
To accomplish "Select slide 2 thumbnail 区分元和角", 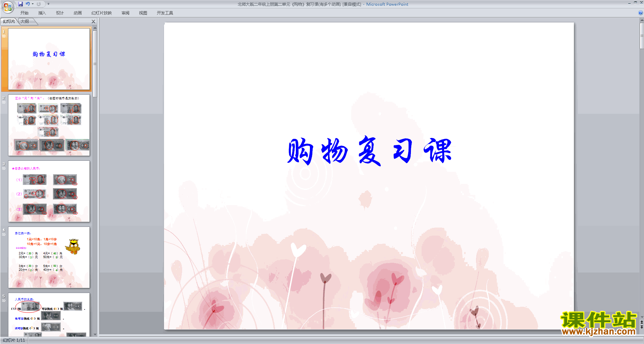I will [x=49, y=125].
